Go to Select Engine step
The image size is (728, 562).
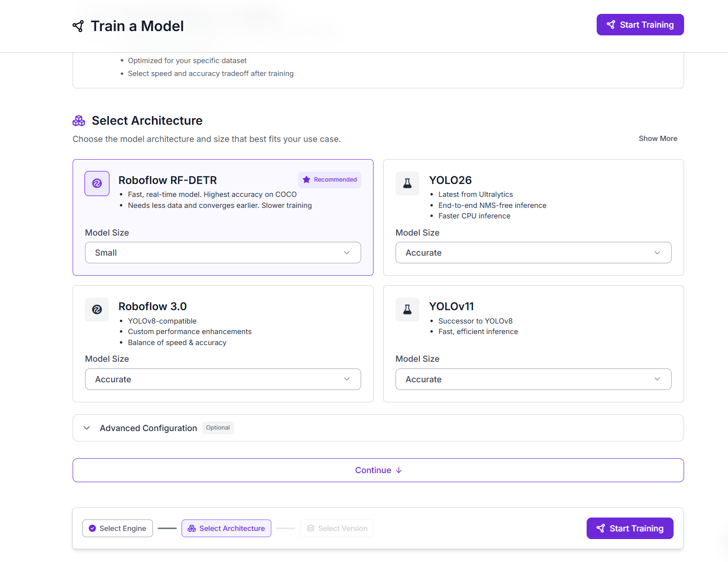(118, 529)
